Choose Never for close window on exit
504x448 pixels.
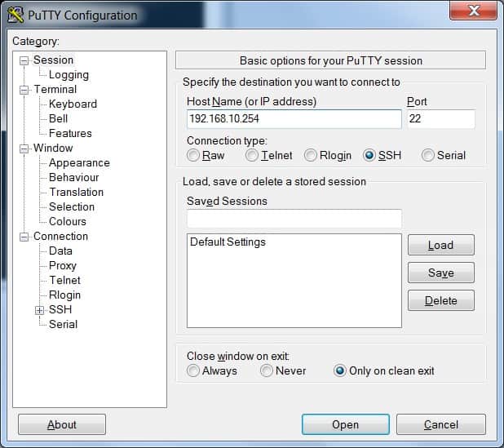[x=267, y=370]
